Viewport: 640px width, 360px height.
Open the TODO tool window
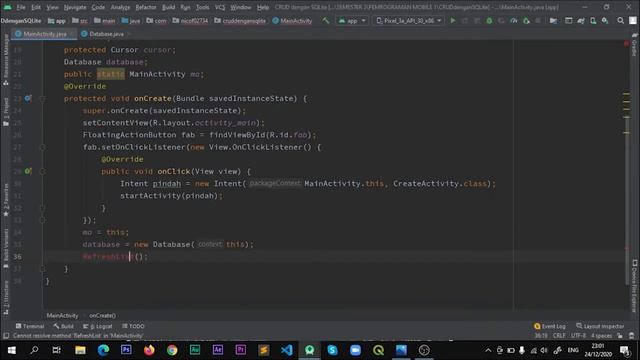133,326
